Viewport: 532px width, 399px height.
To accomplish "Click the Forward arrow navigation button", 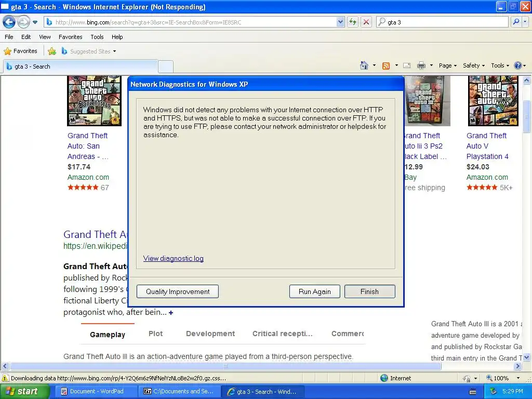I will 23,22.
